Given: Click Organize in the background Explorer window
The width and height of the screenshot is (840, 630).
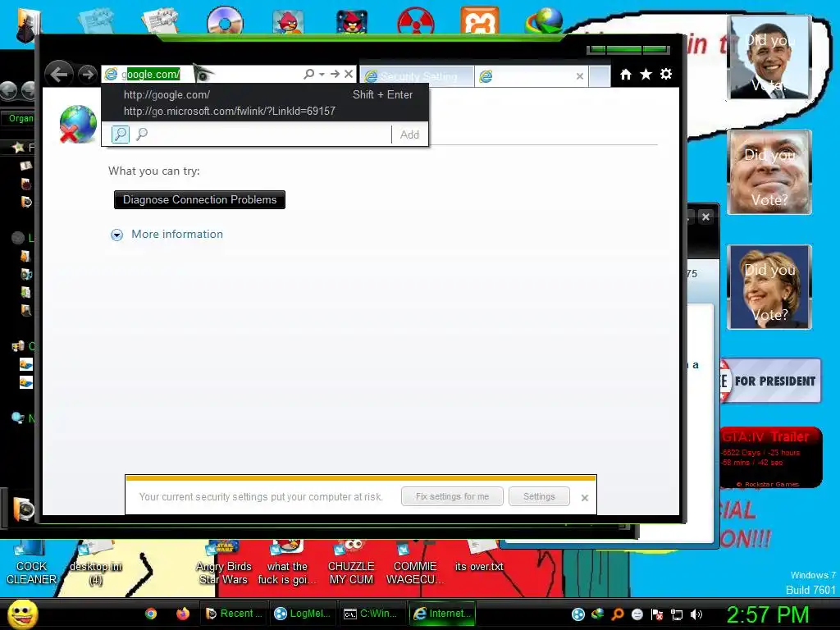Looking at the screenshot, I should (x=20, y=118).
